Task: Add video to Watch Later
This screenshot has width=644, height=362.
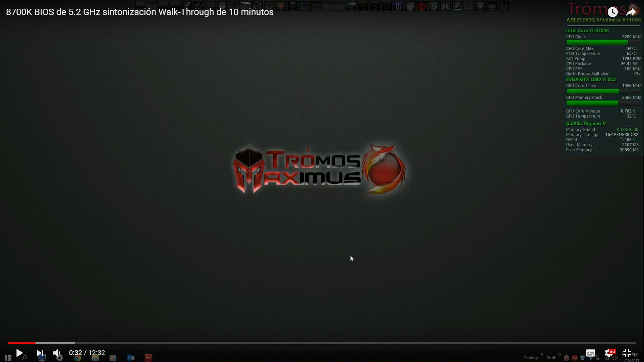Action: tap(613, 12)
